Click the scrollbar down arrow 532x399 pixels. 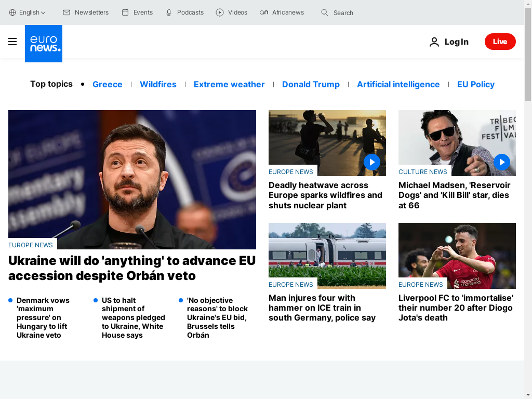528,395
